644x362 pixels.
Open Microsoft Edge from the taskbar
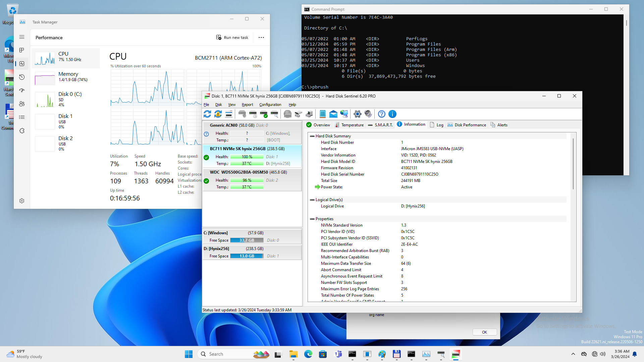point(308,354)
